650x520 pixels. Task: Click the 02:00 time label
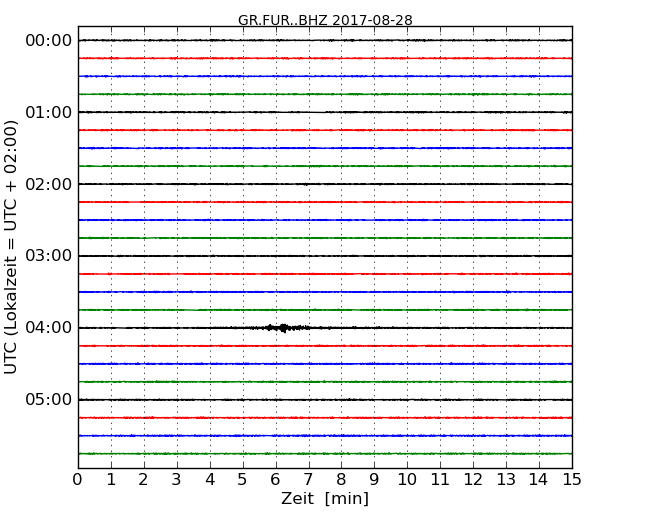pyautogui.click(x=49, y=184)
